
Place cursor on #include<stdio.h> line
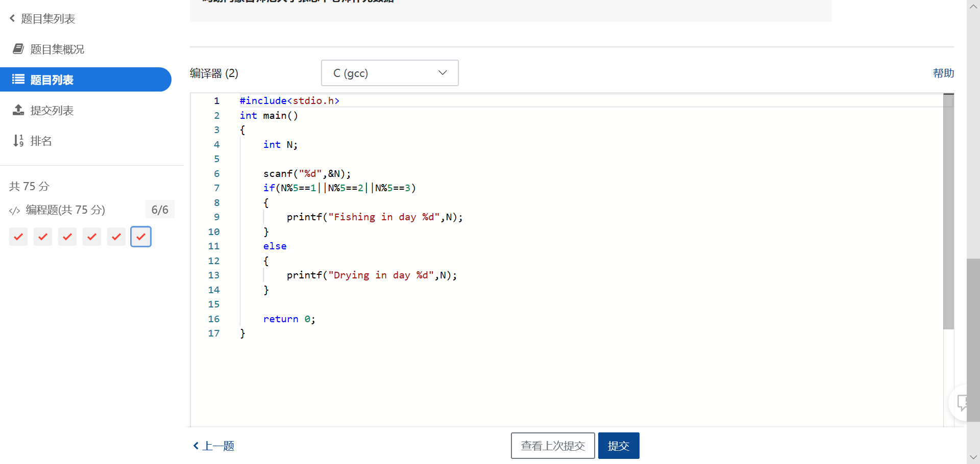pos(289,101)
